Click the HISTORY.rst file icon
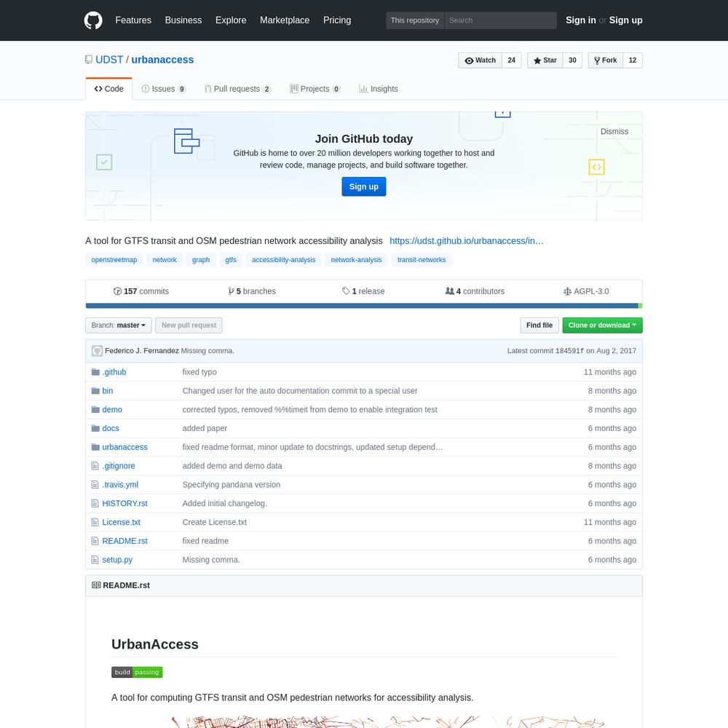Screen dimensions: 728x728 click(95, 503)
